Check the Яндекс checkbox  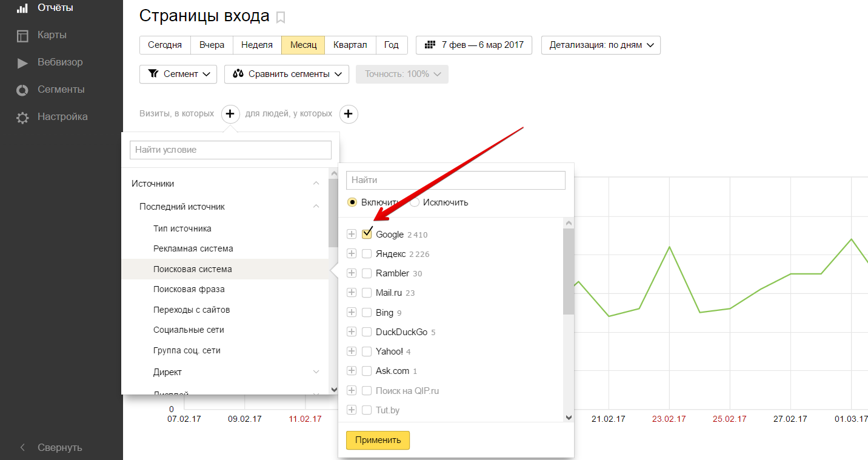click(367, 254)
